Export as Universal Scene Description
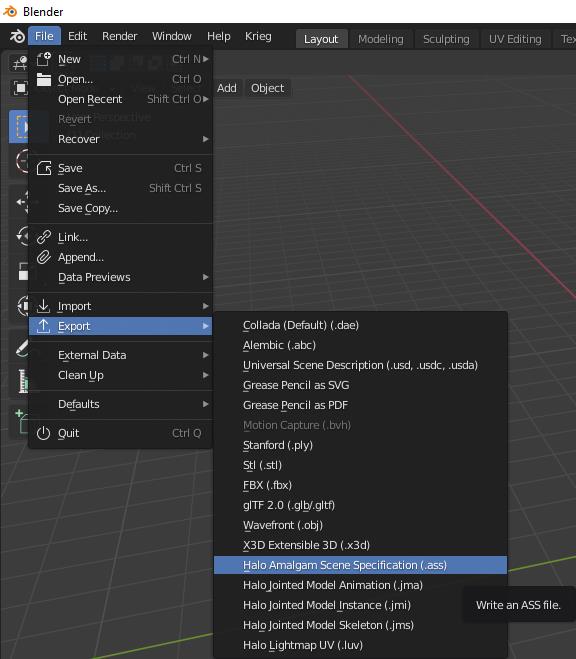 pos(360,365)
